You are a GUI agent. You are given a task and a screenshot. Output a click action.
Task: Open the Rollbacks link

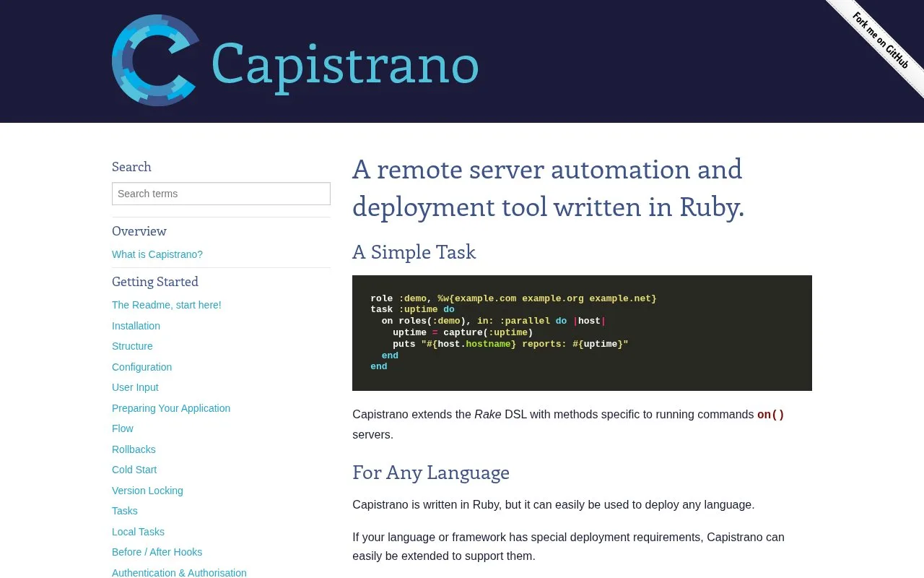[134, 449]
